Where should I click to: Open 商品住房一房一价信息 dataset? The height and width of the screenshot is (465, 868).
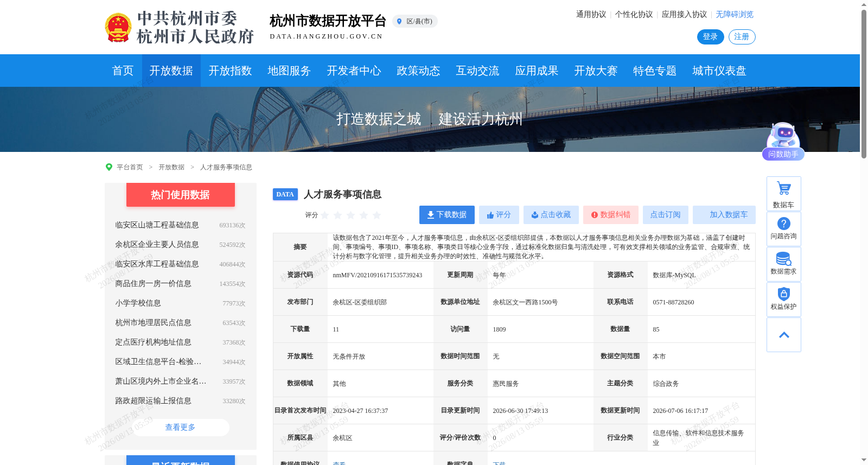[153, 284]
